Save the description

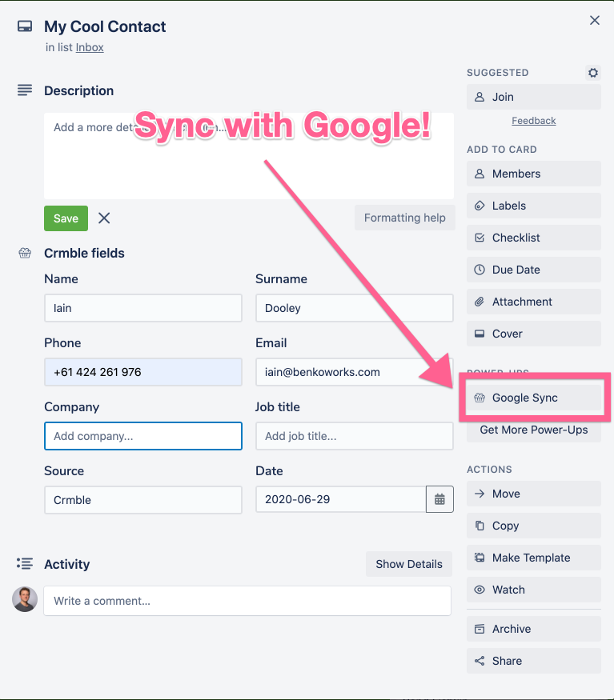coord(66,218)
